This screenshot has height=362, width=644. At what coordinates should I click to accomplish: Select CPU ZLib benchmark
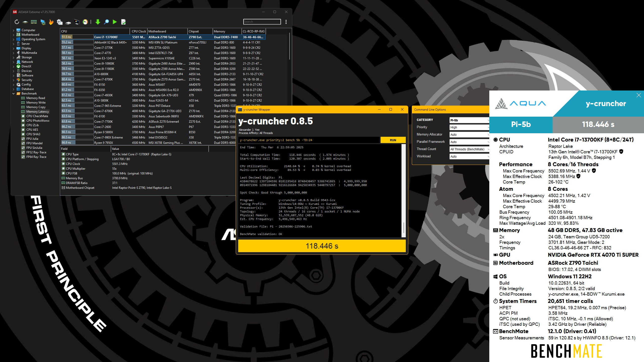click(x=32, y=125)
